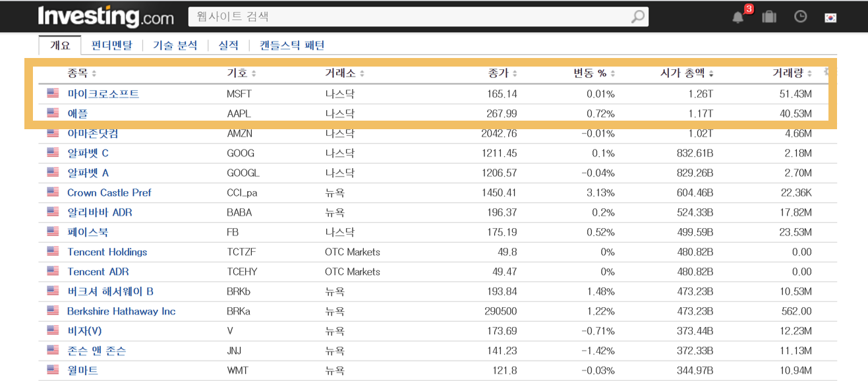Click the market cap 604.46B
The image size is (868, 381).
click(x=695, y=192)
